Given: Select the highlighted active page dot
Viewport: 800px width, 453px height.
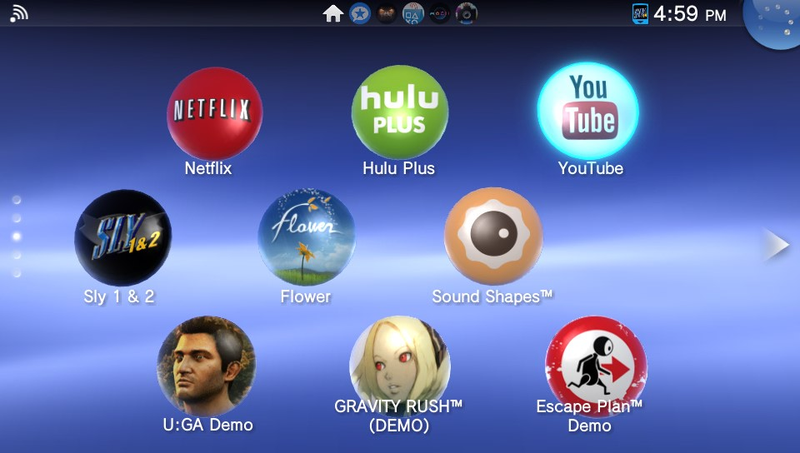Looking at the screenshot, I should [17, 237].
